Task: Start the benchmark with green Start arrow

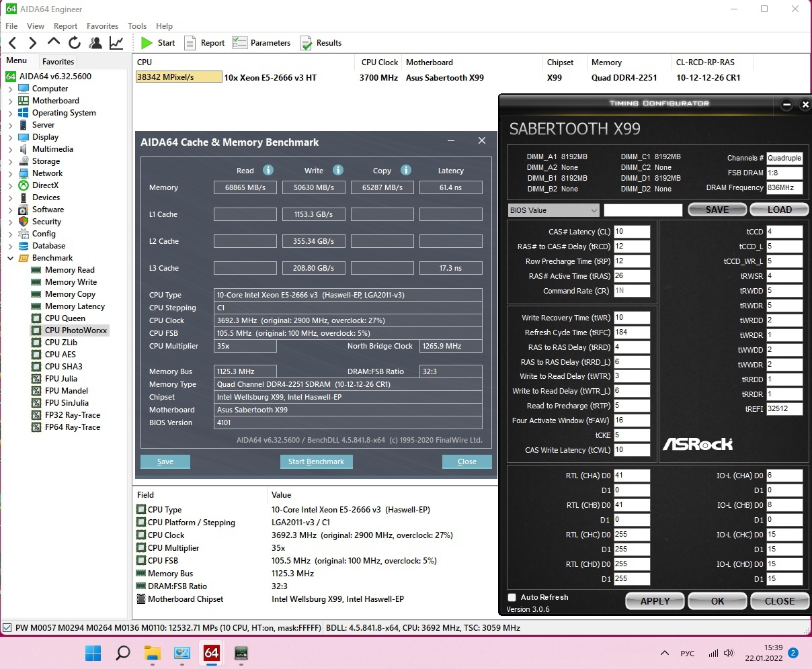Action: (x=158, y=43)
